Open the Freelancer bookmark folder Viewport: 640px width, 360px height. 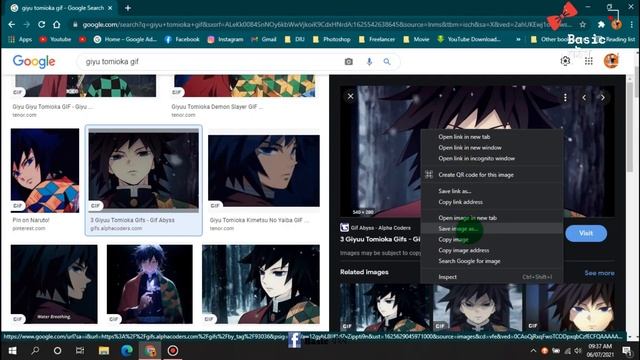(x=377, y=39)
